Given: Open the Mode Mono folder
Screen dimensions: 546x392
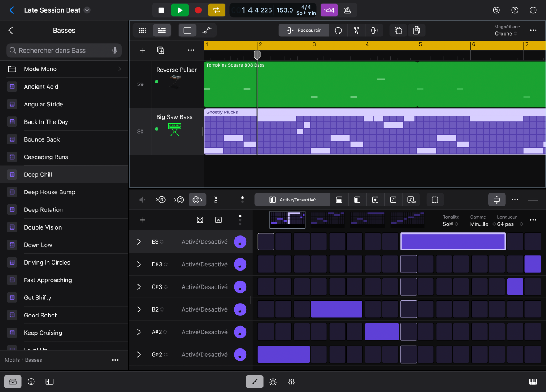Looking at the screenshot, I should 64,69.
